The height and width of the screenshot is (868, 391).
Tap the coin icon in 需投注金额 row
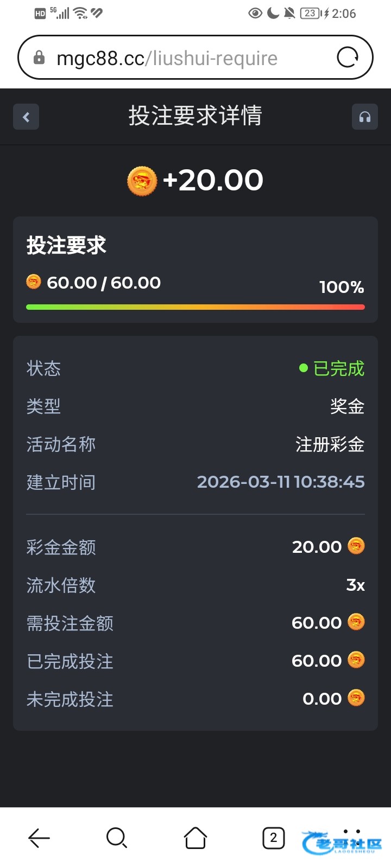[356, 622]
